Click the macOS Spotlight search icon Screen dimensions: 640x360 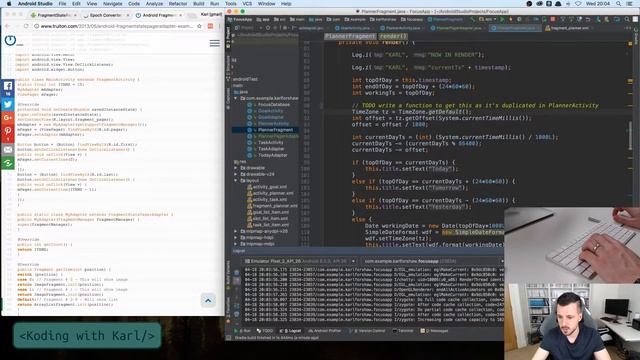pyautogui.click(x=618, y=4)
